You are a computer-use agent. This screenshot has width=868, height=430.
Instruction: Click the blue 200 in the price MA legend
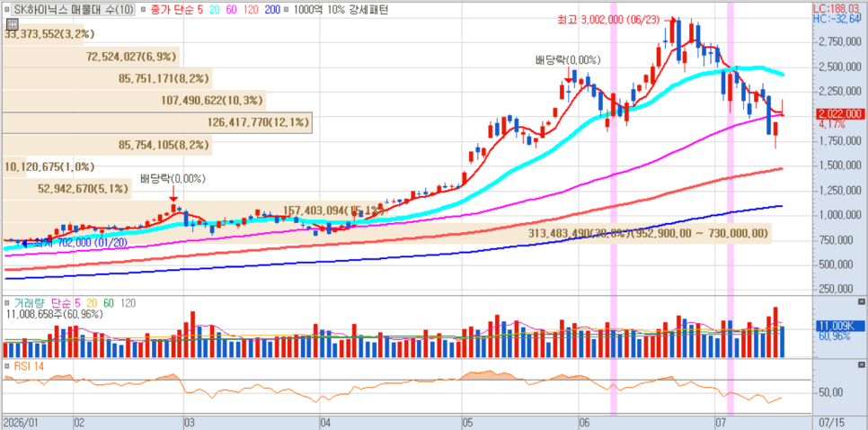pos(271,9)
